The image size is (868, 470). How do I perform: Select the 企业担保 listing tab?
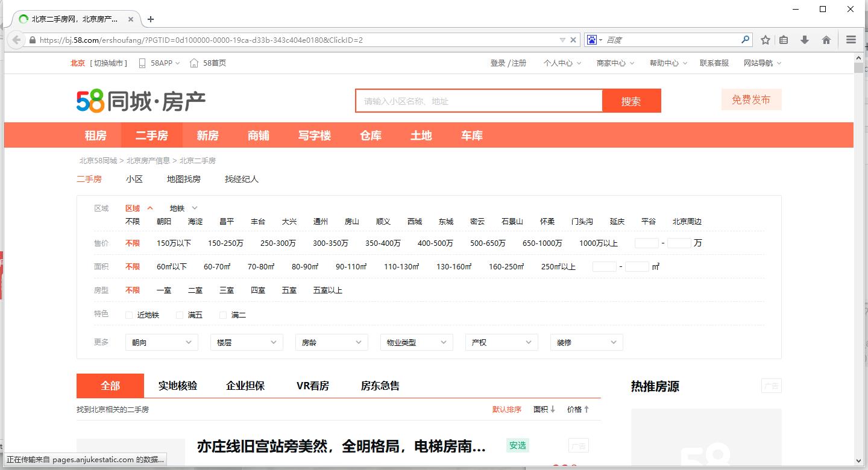(x=245, y=386)
